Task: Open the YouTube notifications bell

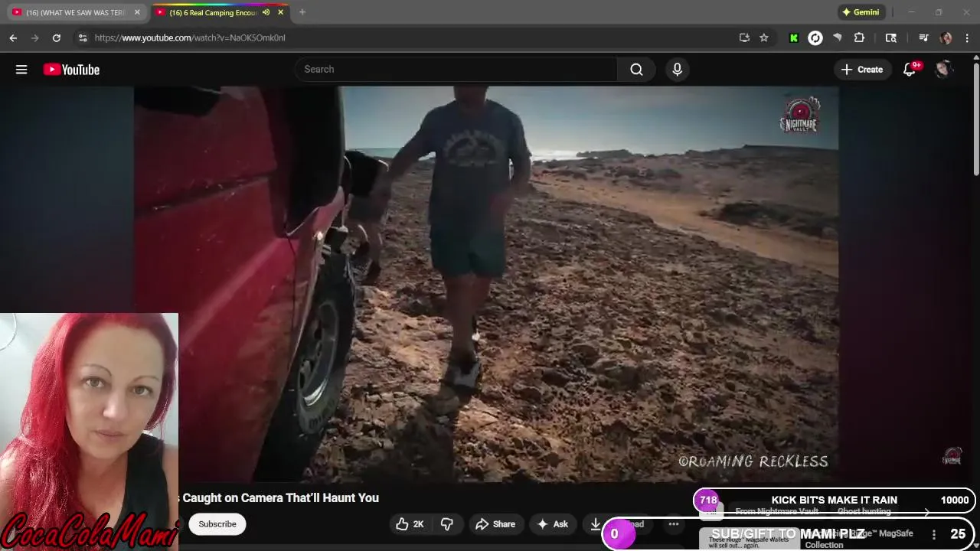Action: coord(910,70)
